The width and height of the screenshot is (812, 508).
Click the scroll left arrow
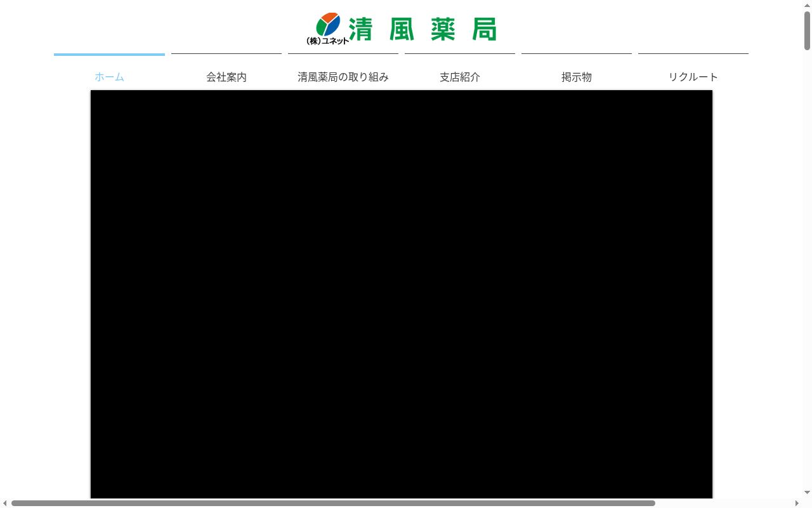(x=4, y=503)
